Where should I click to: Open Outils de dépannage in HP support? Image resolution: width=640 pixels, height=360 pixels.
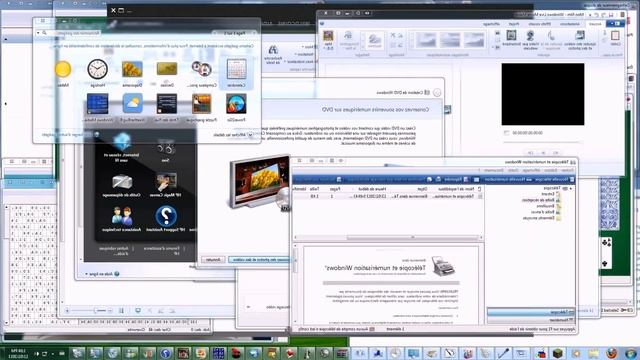click(122, 185)
